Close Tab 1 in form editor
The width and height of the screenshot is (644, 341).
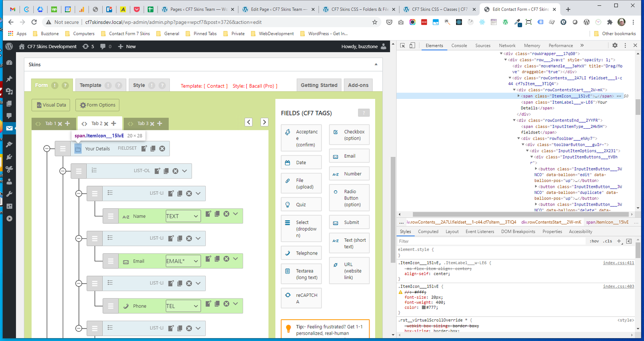(60, 124)
